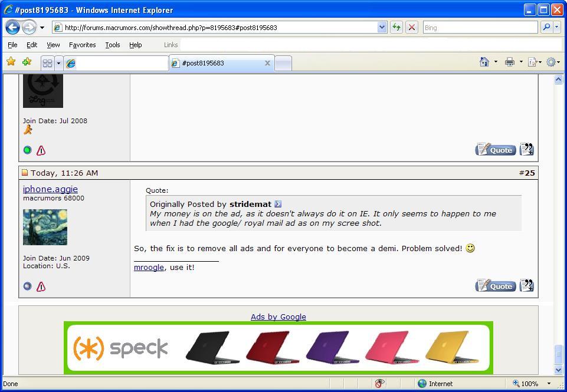Click the Print toolbar icon

point(510,62)
